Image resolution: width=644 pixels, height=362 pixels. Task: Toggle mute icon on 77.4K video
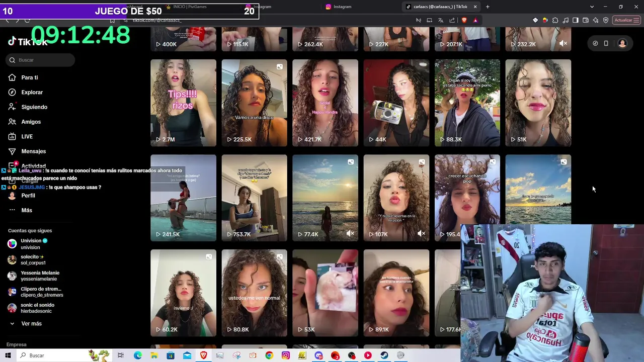(350, 234)
